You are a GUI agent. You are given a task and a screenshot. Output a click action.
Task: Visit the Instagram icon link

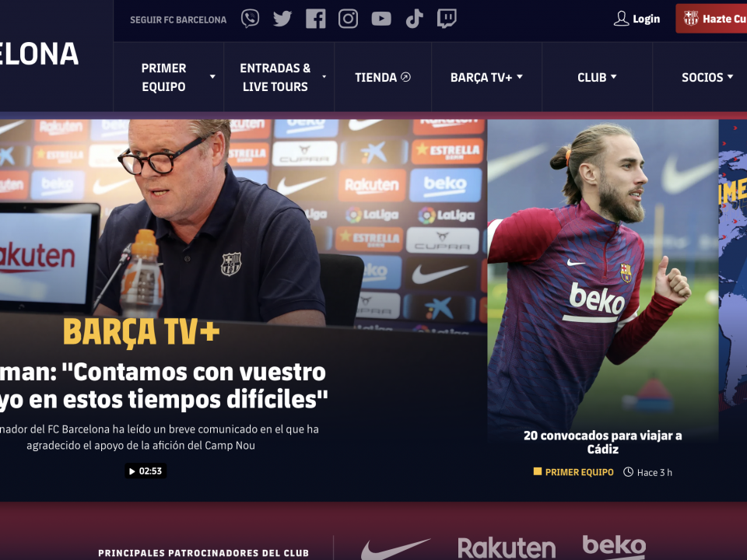(x=349, y=19)
